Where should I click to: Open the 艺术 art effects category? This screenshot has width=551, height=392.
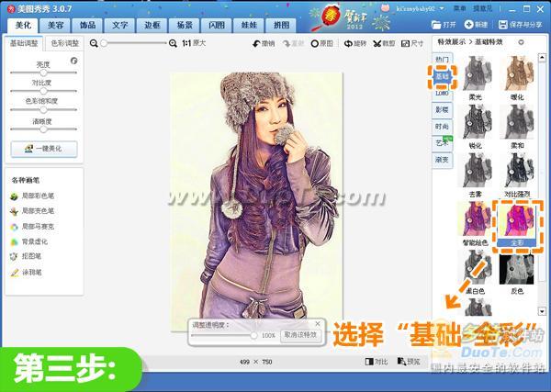coord(441,142)
